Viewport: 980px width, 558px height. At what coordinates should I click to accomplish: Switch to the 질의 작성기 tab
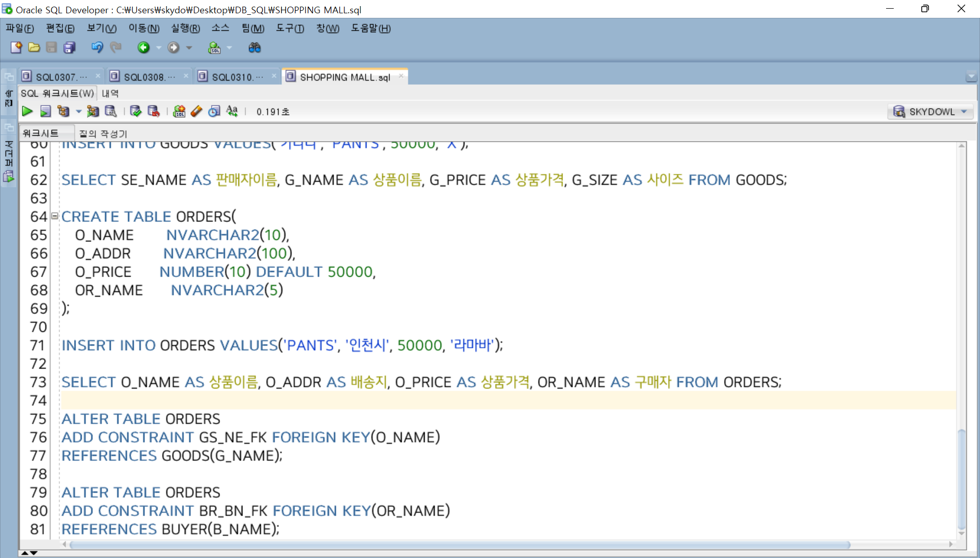pyautogui.click(x=103, y=134)
